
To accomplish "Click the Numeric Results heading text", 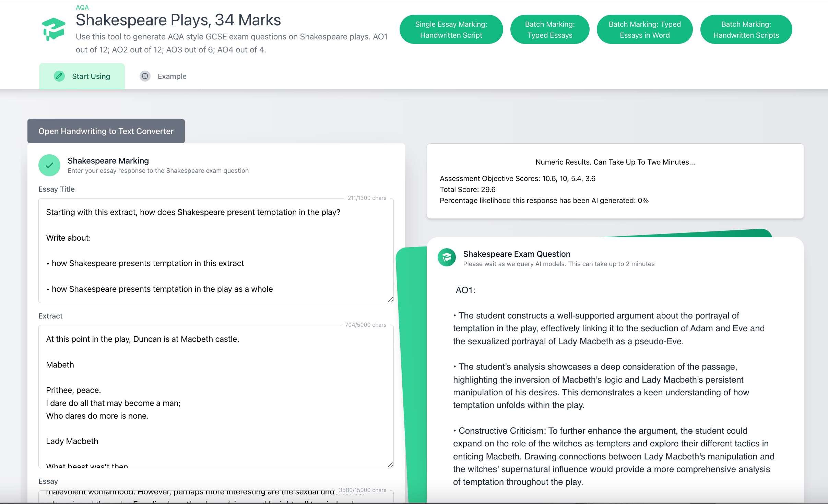I will tap(615, 162).
